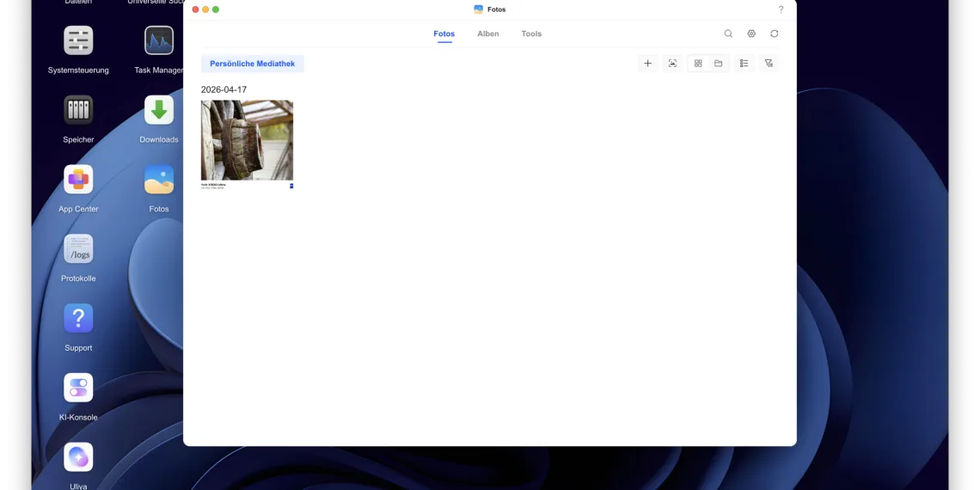Screen dimensions: 980x490
Task: Open help question mark in Fotos window
Action: [781, 9]
